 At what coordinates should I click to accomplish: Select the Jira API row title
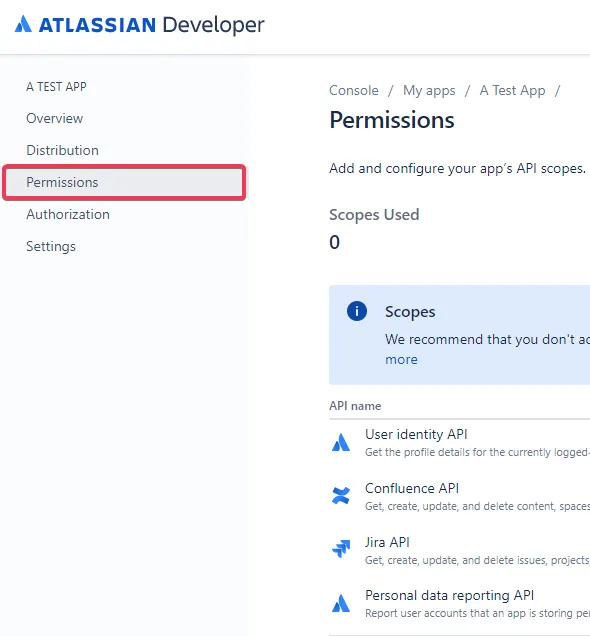point(387,542)
